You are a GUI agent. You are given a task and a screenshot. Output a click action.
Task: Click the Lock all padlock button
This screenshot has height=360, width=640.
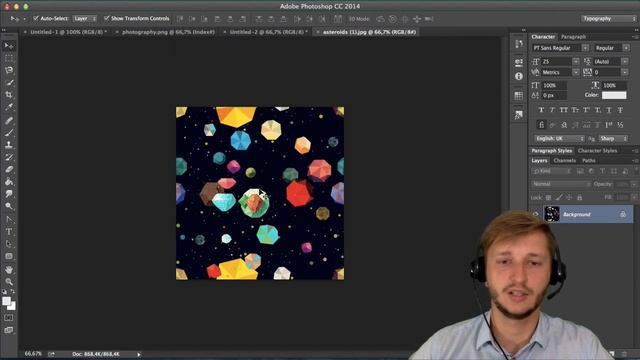(x=579, y=198)
